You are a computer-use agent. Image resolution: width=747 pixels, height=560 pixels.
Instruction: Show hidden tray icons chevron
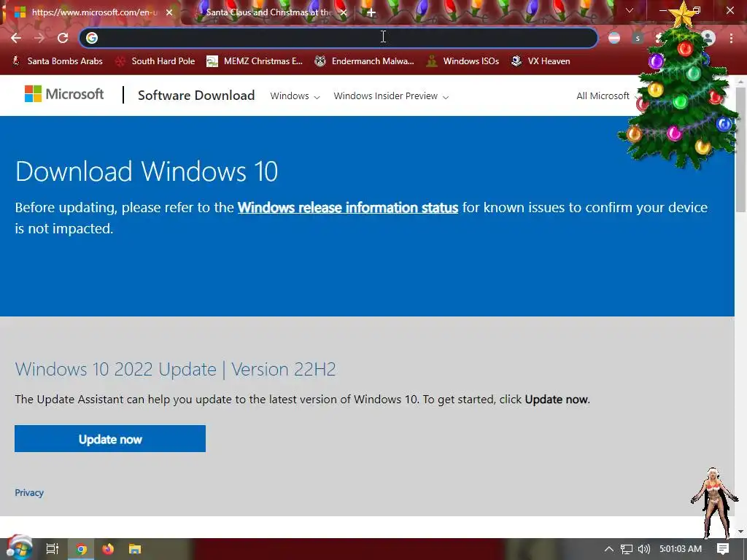coord(609,549)
